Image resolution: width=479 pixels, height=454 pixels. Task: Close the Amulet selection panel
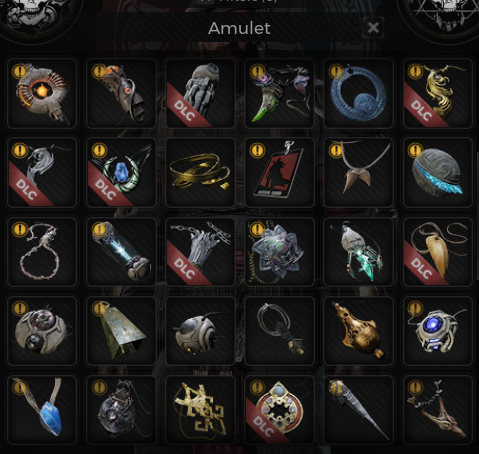tap(373, 28)
